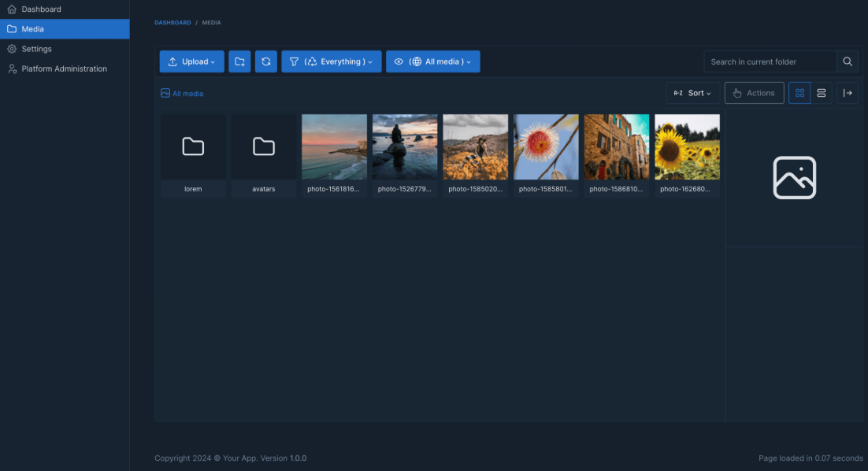Click the 'Copyright 2024 © Your App. Version 1.0.0' text
Image resolution: width=868 pixels, height=471 pixels.
pyautogui.click(x=230, y=458)
